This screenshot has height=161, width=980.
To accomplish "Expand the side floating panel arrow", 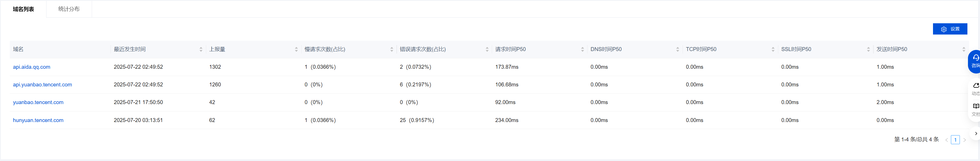I will click(x=976, y=134).
